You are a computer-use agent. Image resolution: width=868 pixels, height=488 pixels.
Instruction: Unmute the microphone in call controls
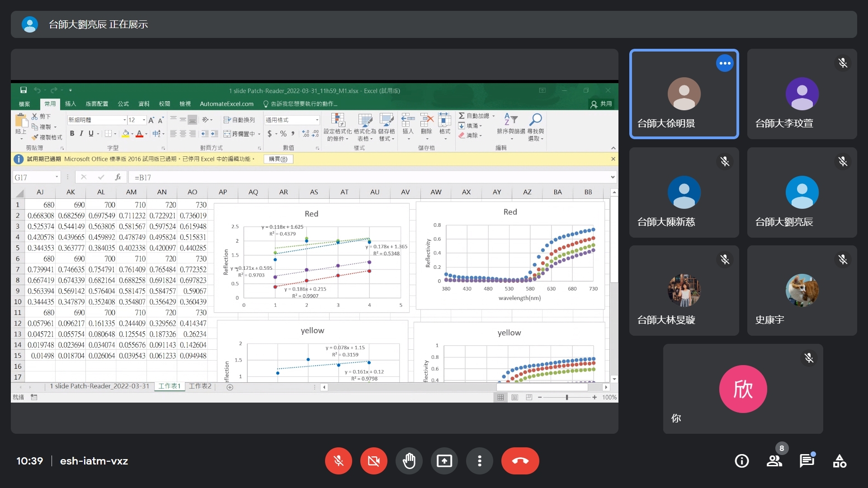click(x=338, y=461)
